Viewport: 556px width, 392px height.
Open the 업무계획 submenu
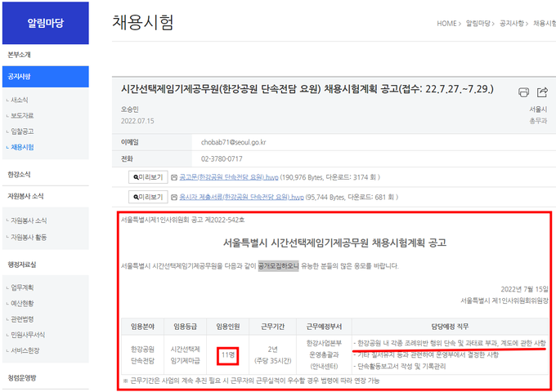point(22,287)
